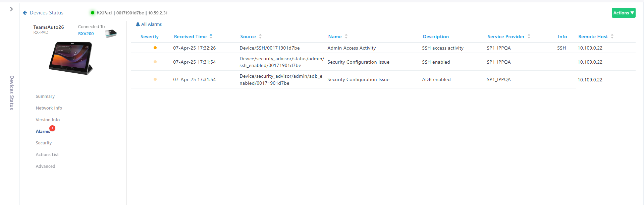Click the Description column header
Viewport: 644px width, 205px height.
[436, 37]
